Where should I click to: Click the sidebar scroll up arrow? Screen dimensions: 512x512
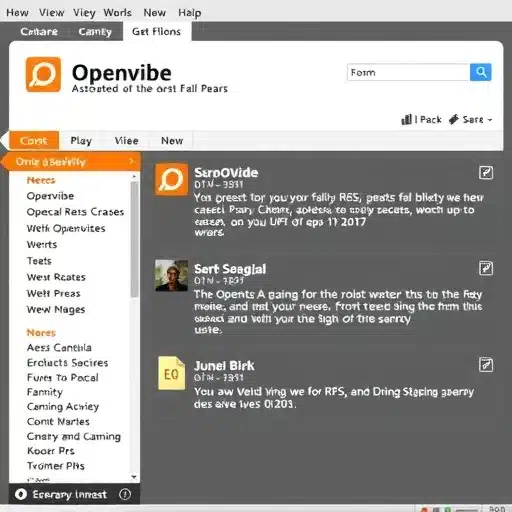pos(134,176)
